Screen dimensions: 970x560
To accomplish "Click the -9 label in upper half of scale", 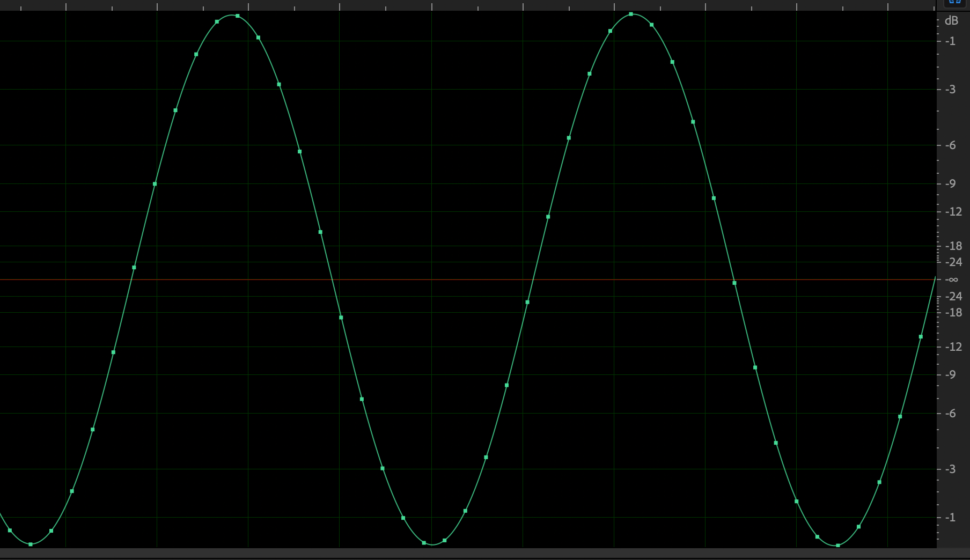I will [x=950, y=184].
